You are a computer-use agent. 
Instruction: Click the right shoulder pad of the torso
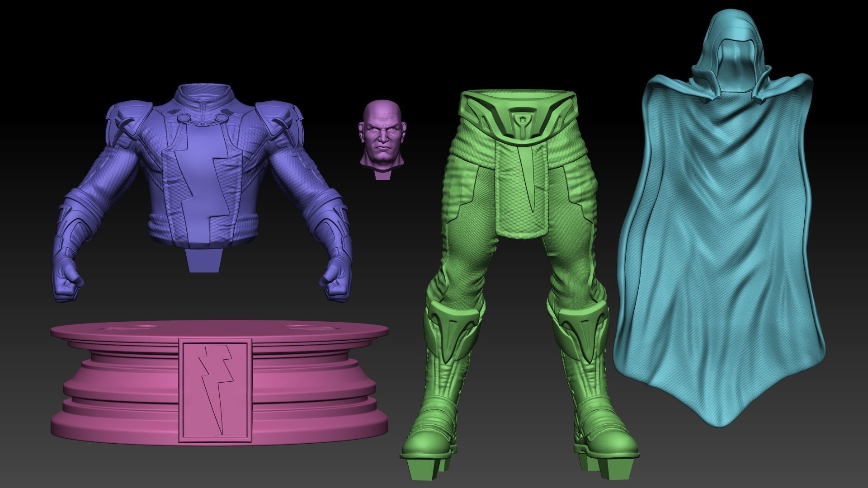[278, 117]
